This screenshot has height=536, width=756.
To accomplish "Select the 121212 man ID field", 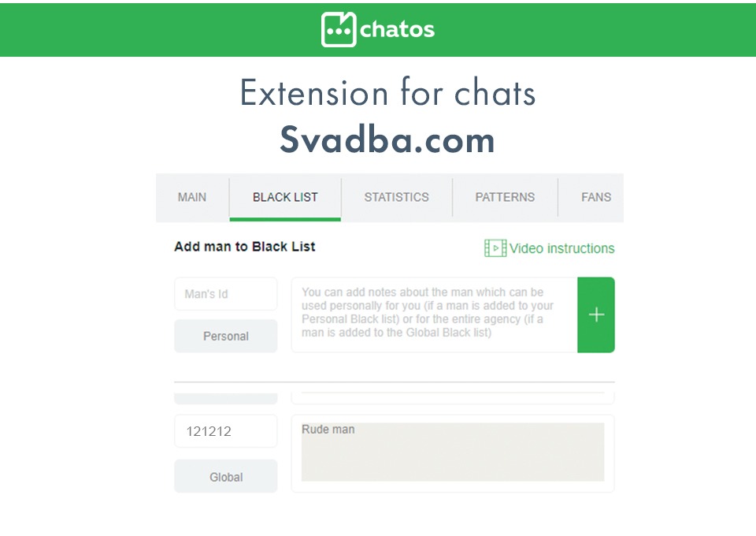I will tap(225, 431).
